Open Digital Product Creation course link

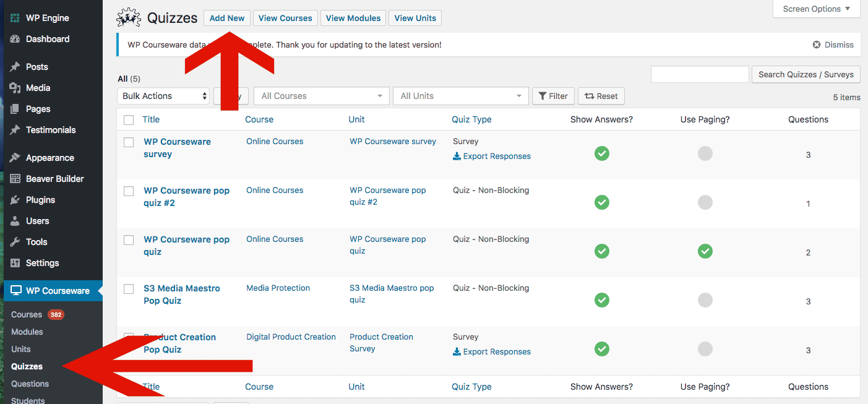click(291, 337)
